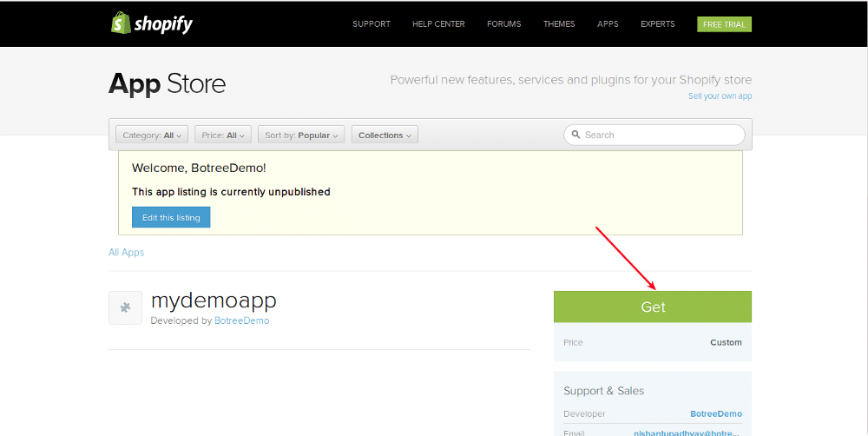This screenshot has height=436, width=868.
Task: Open BotreeDemo link under mydemoapp title
Action: tap(241, 320)
